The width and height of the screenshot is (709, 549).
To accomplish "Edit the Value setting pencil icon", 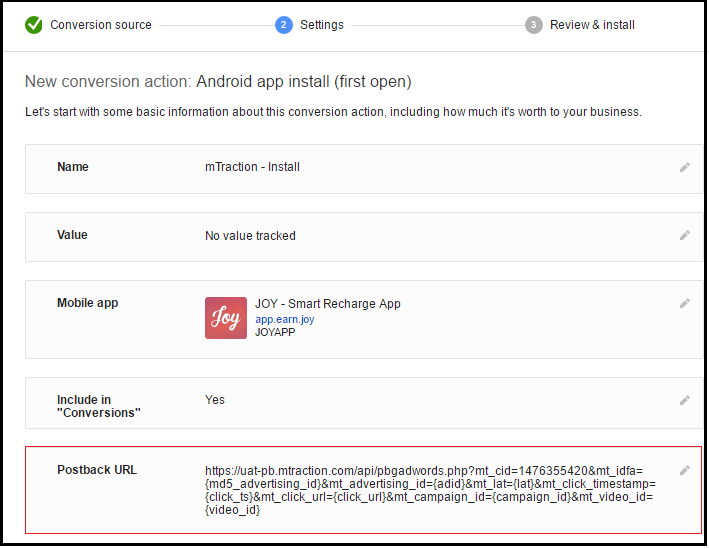I will click(x=685, y=235).
